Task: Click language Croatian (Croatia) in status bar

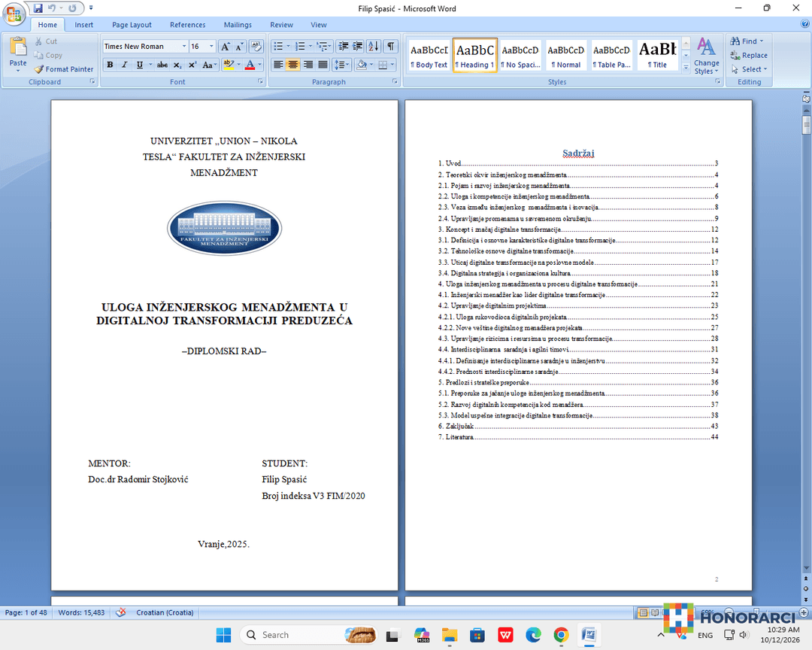Action: click(165, 612)
